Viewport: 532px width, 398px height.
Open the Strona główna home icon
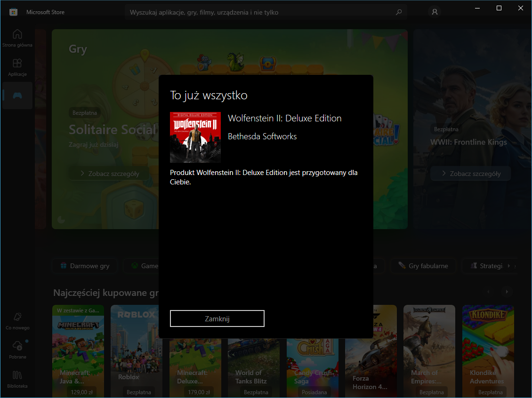click(17, 38)
